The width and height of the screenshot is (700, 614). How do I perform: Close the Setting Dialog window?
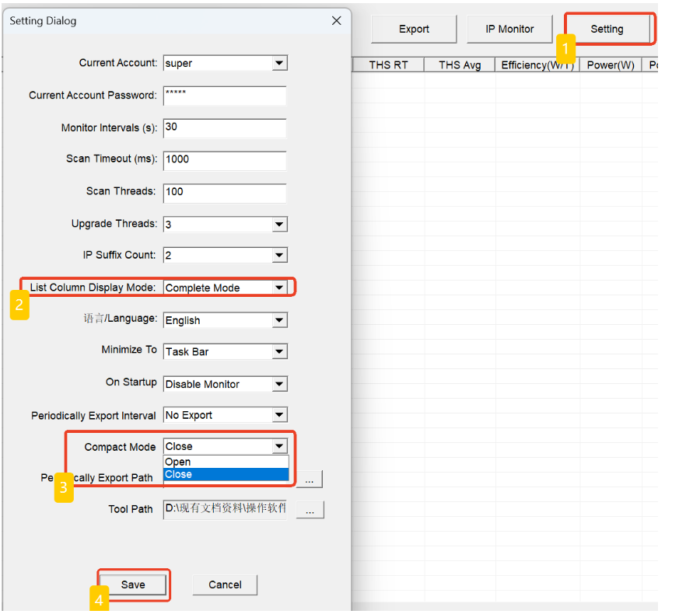pos(337,20)
